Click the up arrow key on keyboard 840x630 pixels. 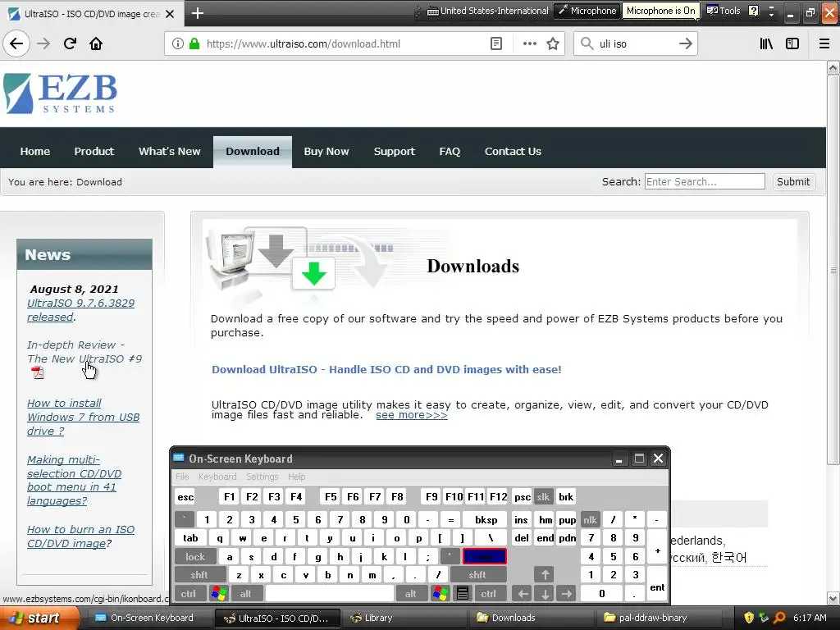coord(545,575)
